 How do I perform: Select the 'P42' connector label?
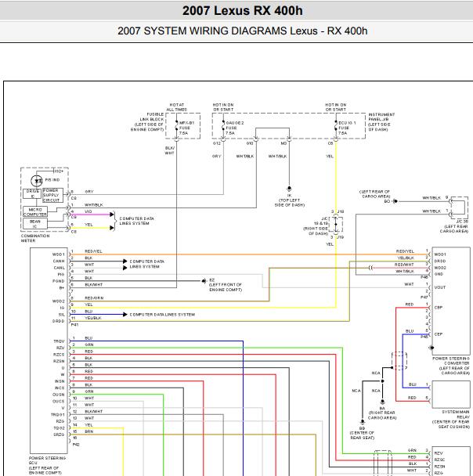click(76, 445)
